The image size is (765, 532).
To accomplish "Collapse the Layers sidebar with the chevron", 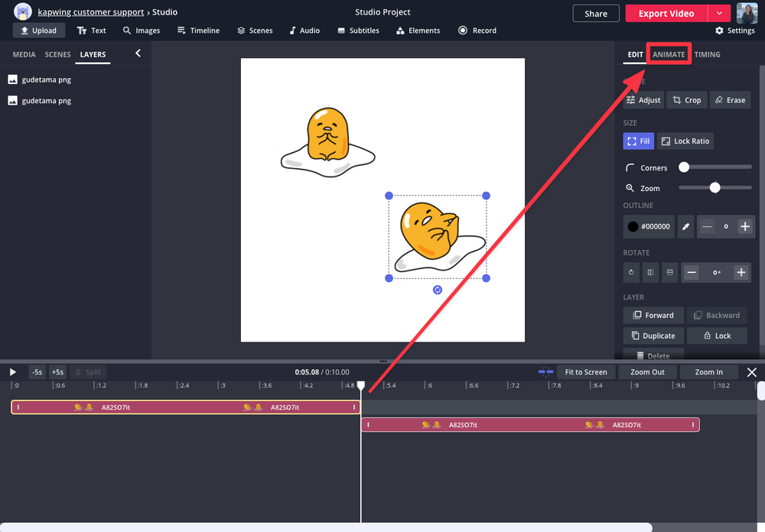I will pos(138,54).
